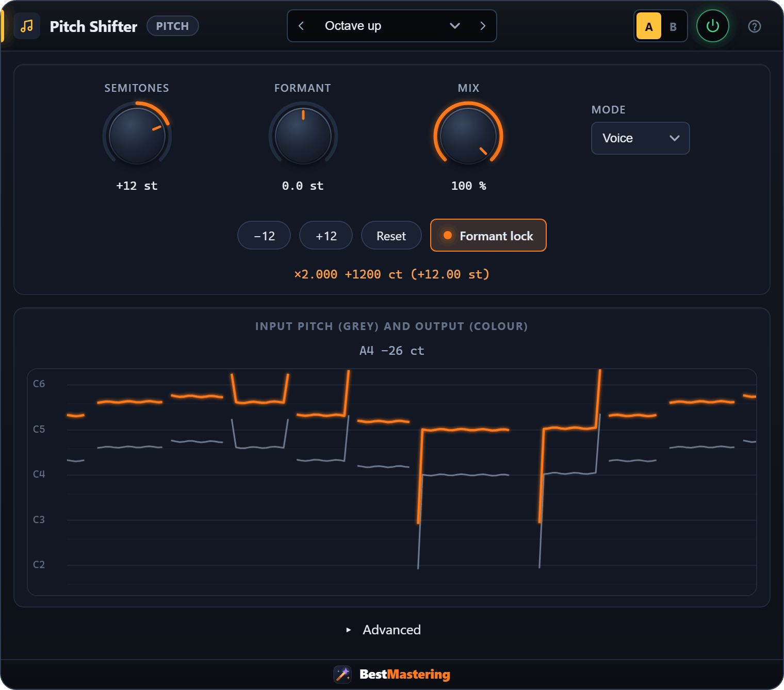This screenshot has height=690, width=784.
Task: Click the 100 % mix value
Action: (468, 186)
